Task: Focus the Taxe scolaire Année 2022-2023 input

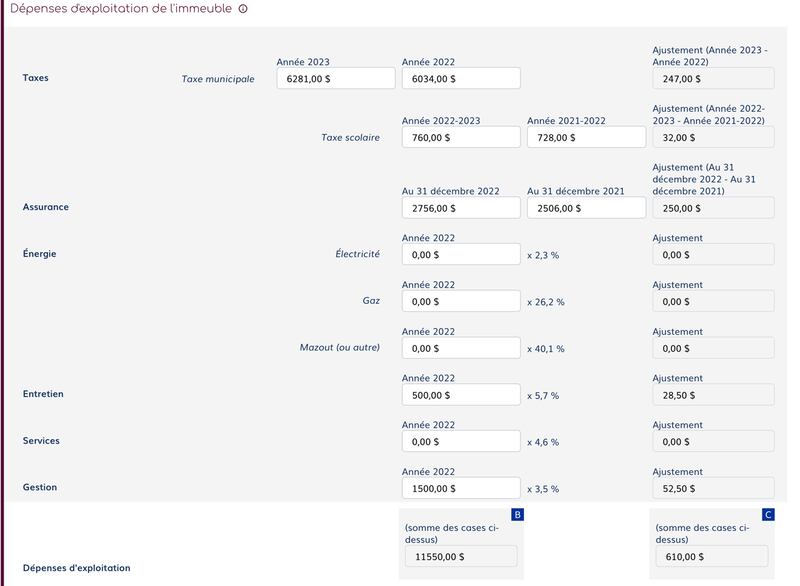Action: (x=460, y=137)
